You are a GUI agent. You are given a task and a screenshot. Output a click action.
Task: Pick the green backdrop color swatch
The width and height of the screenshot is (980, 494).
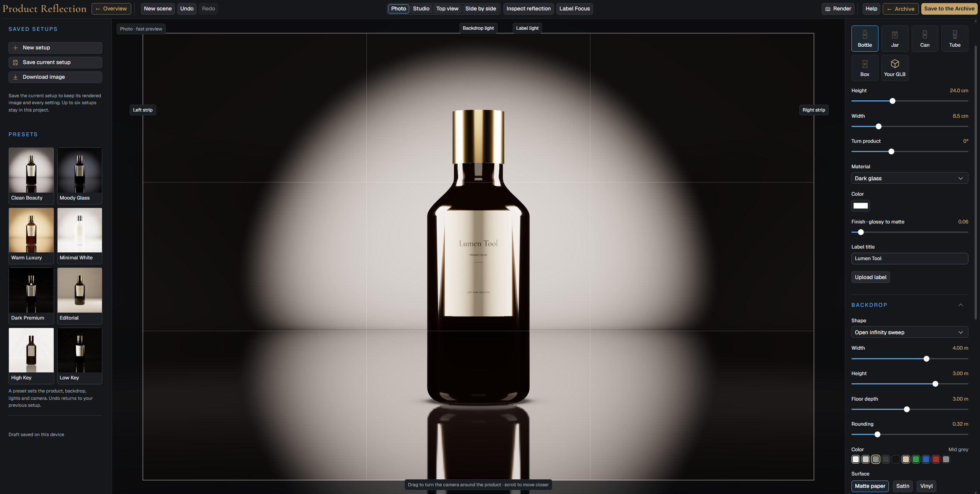coord(916,460)
